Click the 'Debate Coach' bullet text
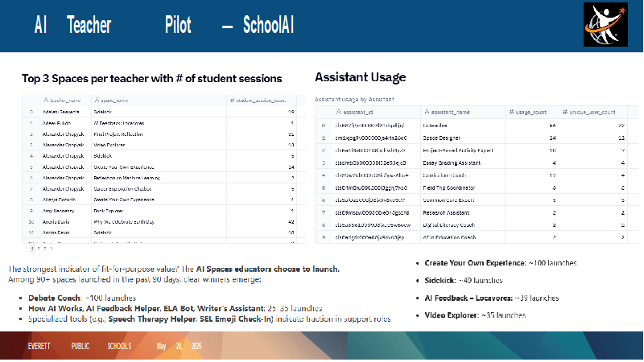Screen dimensions: 644x362 pyautogui.click(x=82, y=298)
